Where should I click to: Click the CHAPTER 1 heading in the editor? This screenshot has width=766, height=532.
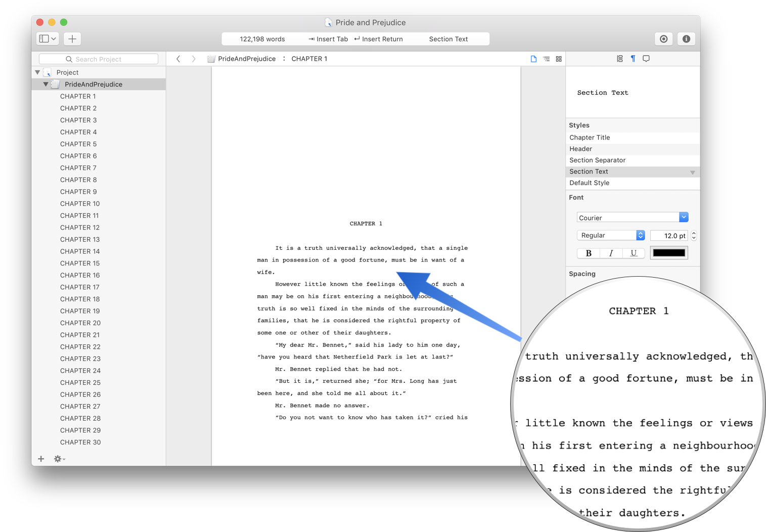coord(366,224)
